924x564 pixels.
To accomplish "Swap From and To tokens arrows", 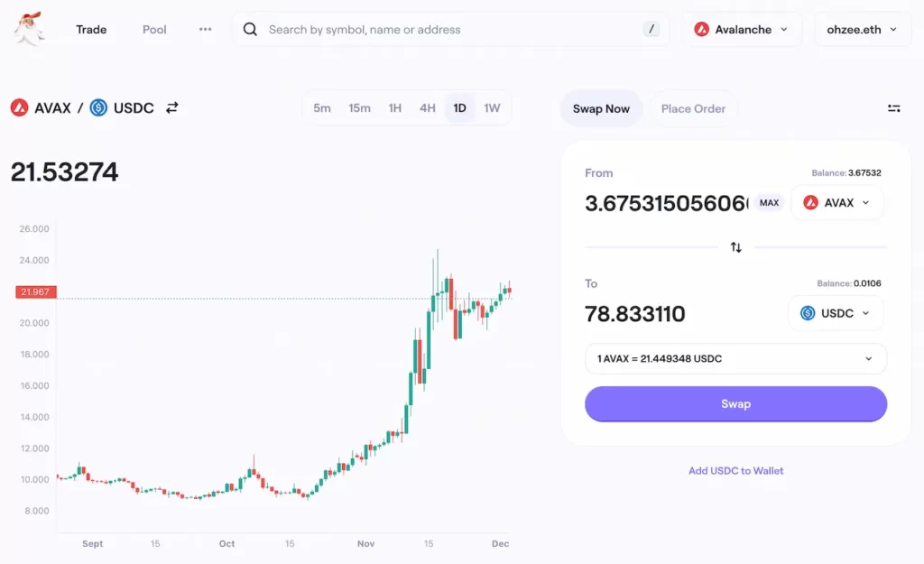I will [735, 247].
